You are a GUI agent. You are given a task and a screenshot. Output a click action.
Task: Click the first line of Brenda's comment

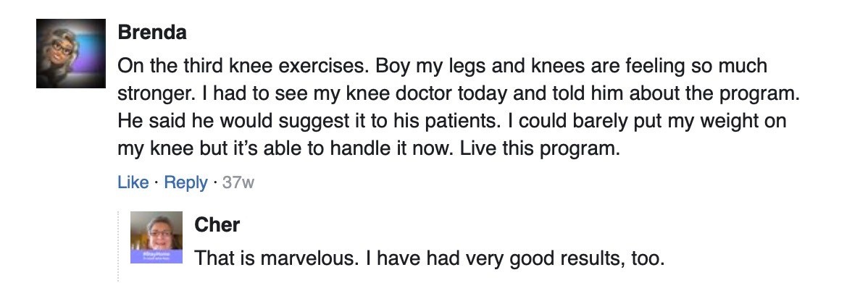(x=442, y=67)
